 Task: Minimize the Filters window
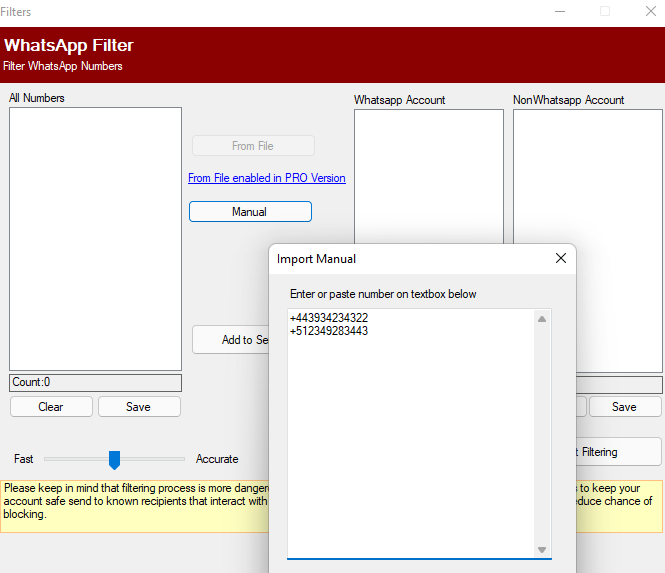[560, 11]
